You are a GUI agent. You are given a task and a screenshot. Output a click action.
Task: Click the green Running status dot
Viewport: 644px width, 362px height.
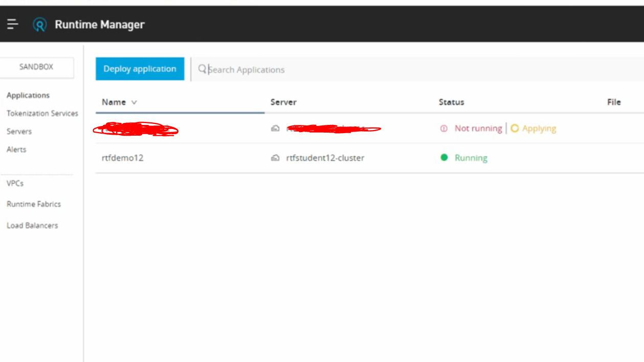(x=444, y=158)
